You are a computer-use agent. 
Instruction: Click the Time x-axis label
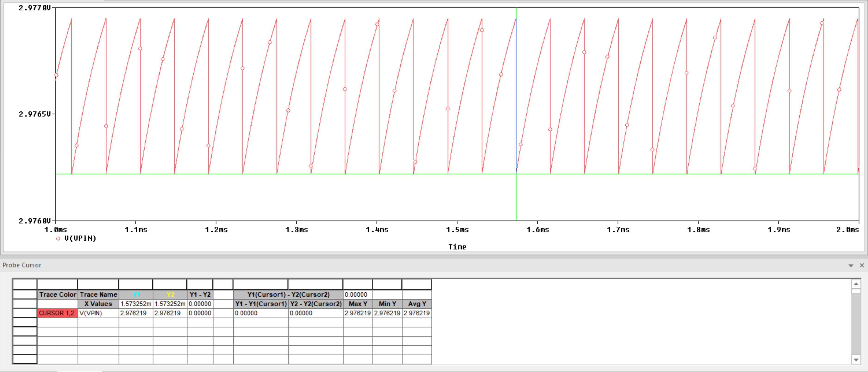tap(457, 247)
